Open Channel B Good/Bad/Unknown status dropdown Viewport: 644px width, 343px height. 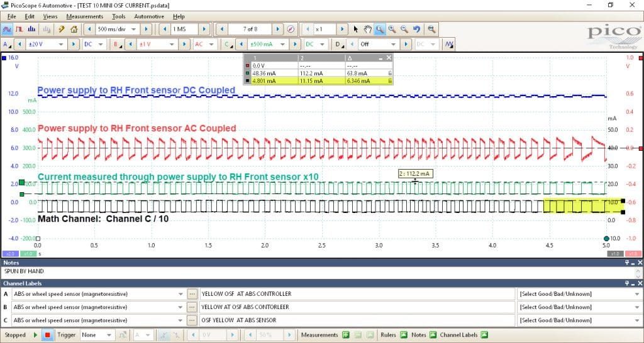coord(636,307)
